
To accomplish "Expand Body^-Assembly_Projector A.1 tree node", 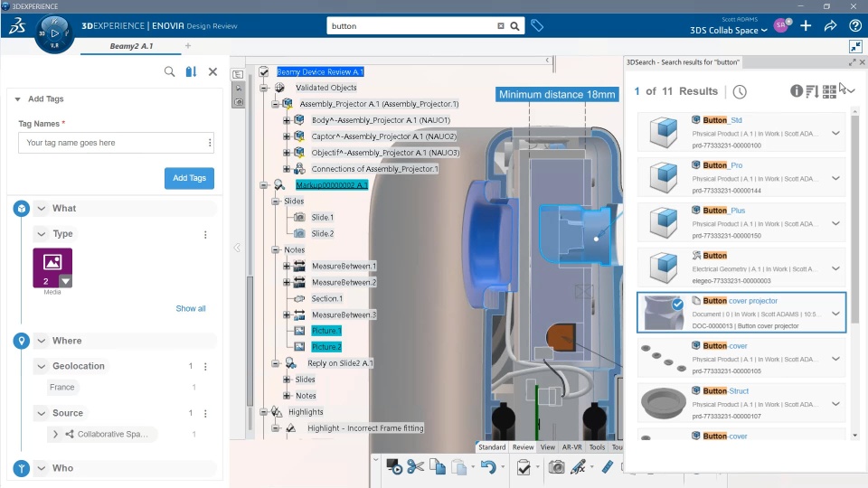I will pos(287,120).
